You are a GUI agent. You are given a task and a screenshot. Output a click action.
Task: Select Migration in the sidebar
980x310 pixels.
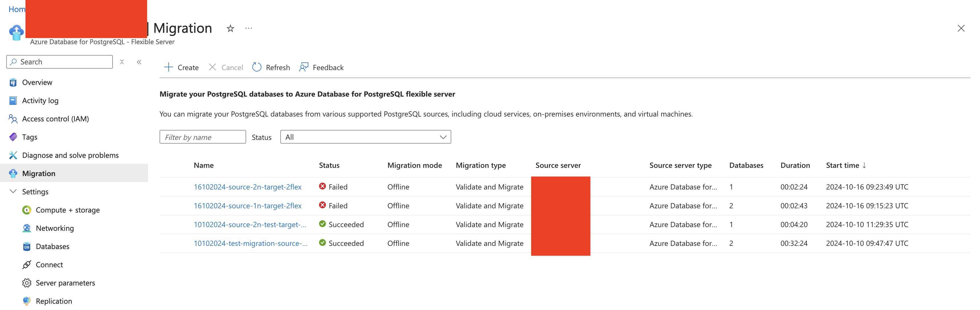point(74,173)
